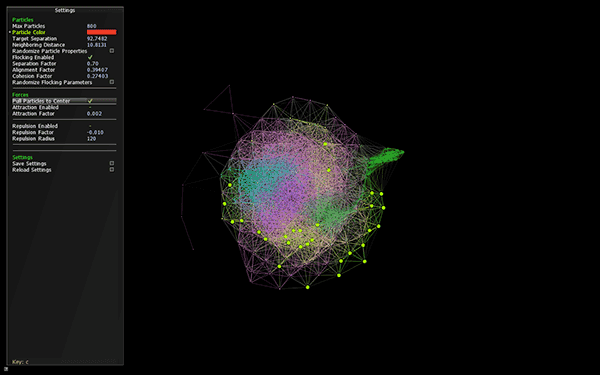This screenshot has height=375, width=600.
Task: Click the Randomize Flocking Parameters button box
Action: (x=112, y=82)
